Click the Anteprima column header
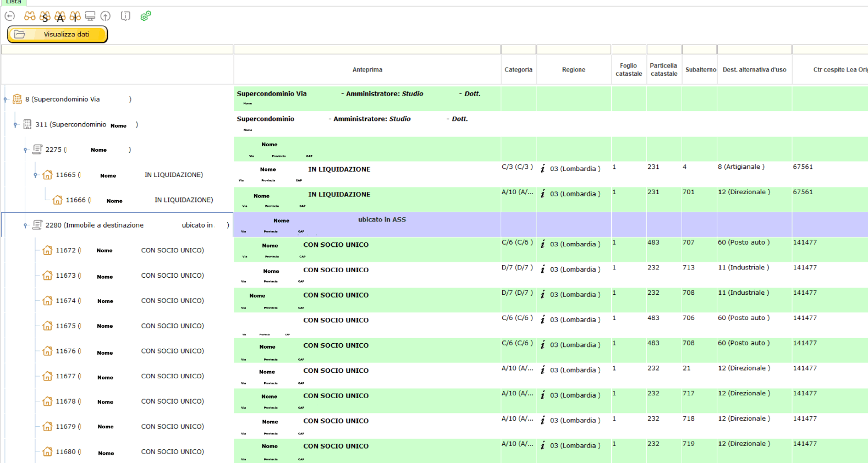 367,70
